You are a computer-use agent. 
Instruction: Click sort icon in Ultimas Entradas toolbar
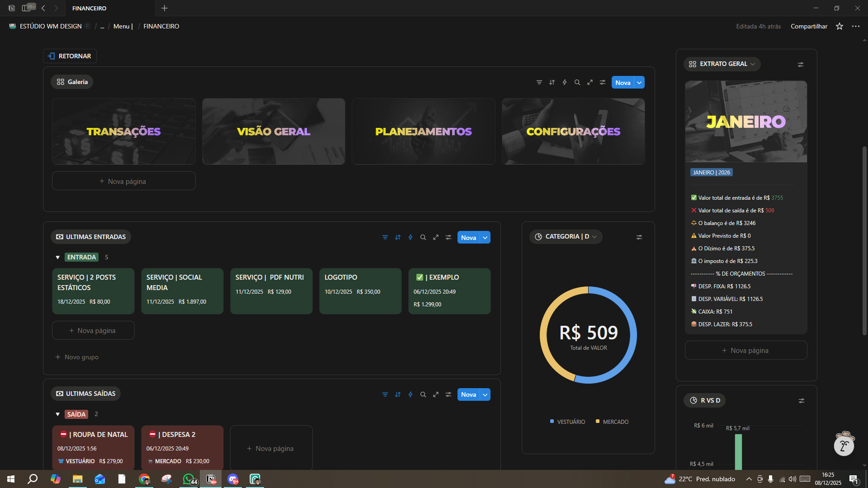(x=398, y=237)
